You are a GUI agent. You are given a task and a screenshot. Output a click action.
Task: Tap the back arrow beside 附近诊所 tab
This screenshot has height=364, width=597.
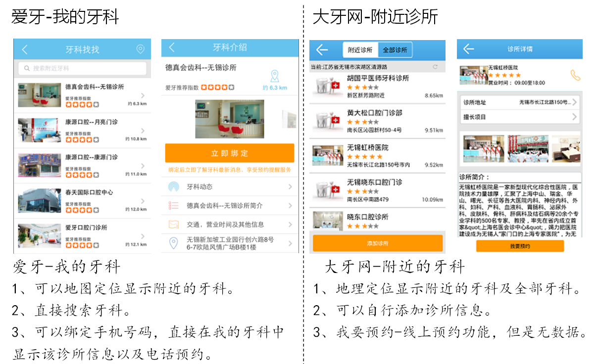pos(322,50)
